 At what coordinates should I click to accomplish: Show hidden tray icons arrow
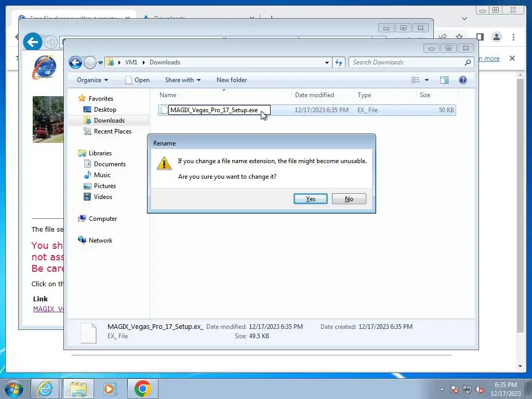(442, 389)
